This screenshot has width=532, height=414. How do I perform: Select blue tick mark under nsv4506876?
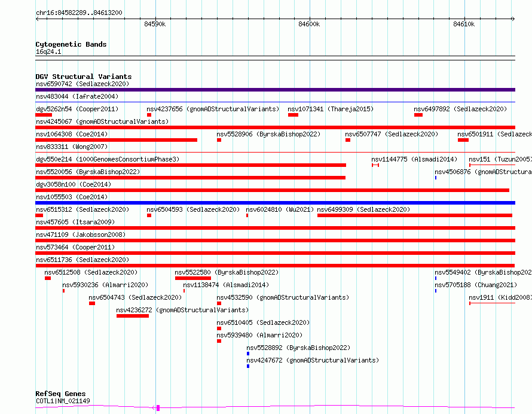(436, 178)
